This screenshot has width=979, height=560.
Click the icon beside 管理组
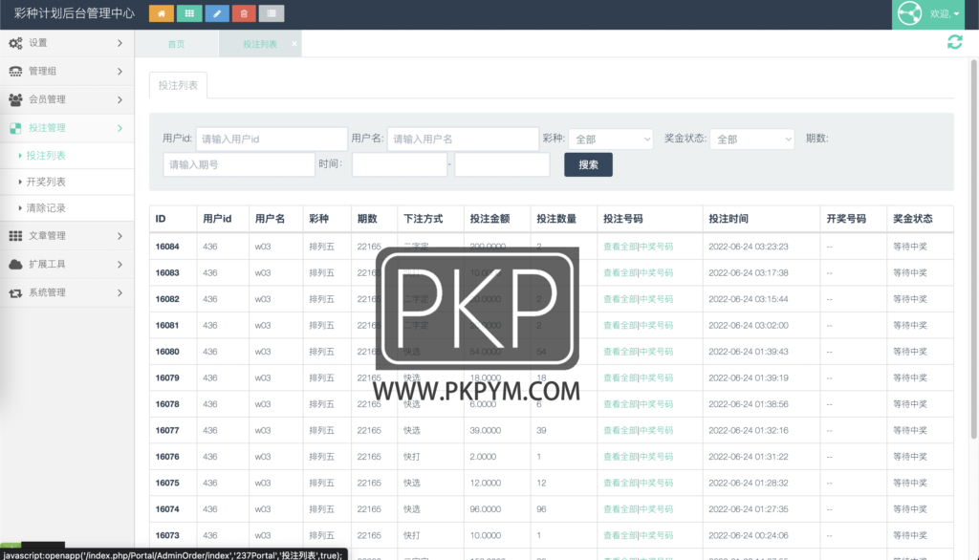point(15,71)
